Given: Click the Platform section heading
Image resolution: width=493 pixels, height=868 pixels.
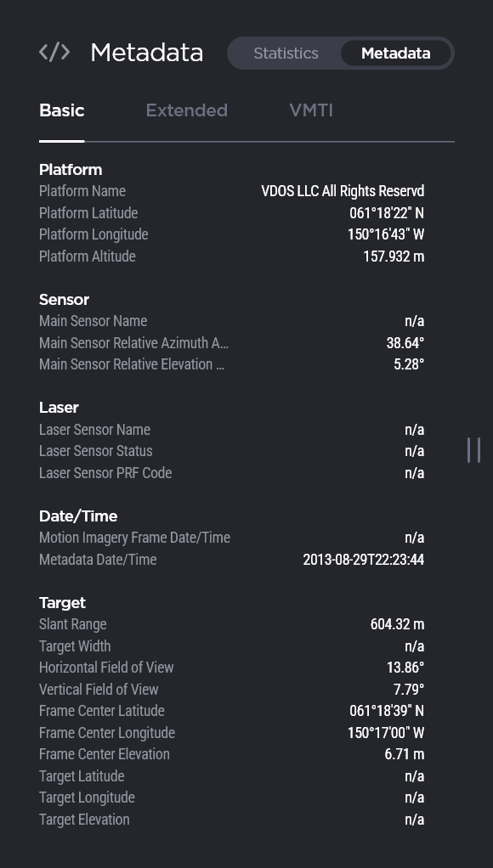Looking at the screenshot, I should coord(71,169).
